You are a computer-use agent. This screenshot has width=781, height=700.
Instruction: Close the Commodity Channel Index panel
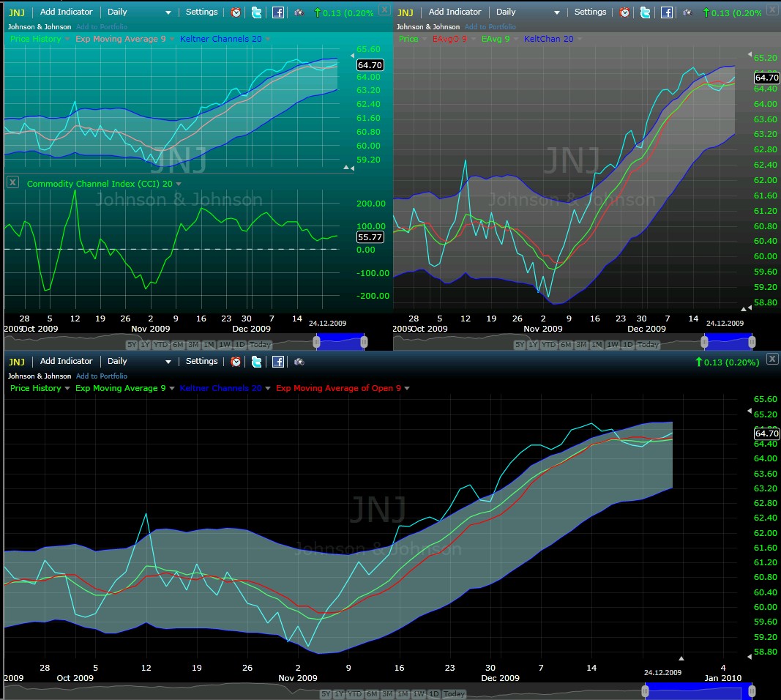click(x=12, y=182)
